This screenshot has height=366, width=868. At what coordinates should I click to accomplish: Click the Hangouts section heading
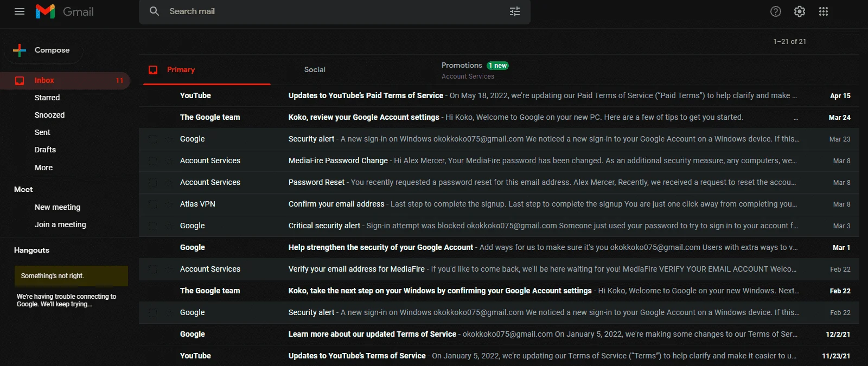(x=31, y=250)
